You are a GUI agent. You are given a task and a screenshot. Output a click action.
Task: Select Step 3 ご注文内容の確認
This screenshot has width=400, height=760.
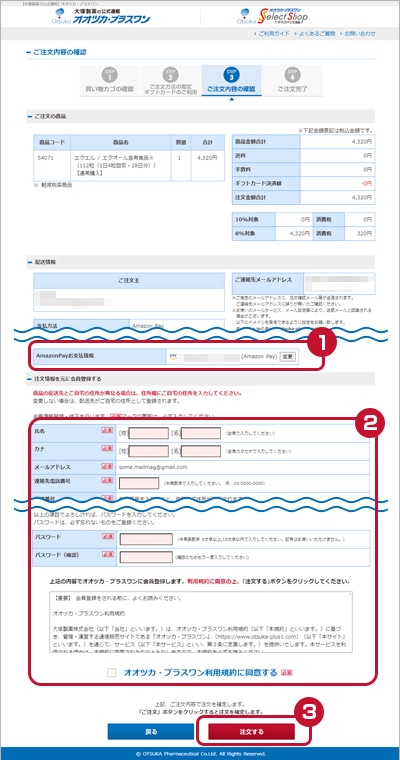tap(231, 80)
